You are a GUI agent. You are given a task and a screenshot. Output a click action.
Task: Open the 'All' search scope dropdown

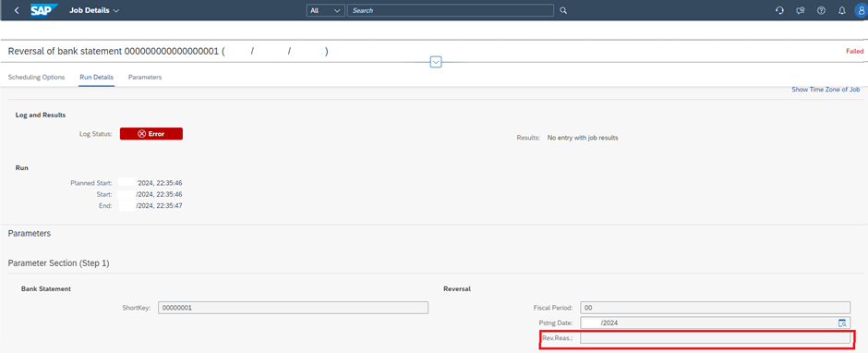click(325, 10)
